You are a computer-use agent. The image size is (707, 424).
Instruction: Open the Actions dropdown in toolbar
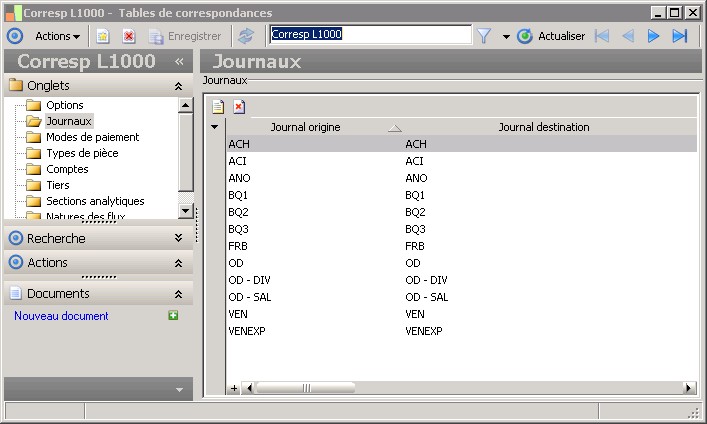pos(57,36)
